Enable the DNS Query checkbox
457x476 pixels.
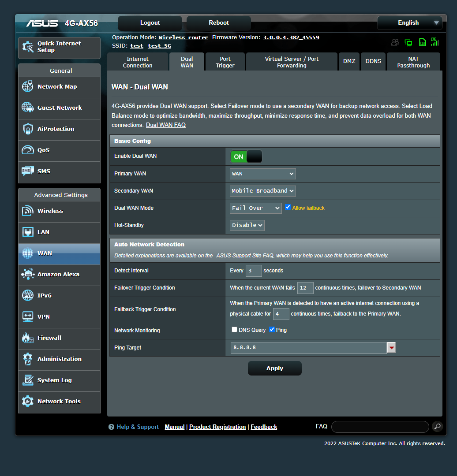(234, 329)
